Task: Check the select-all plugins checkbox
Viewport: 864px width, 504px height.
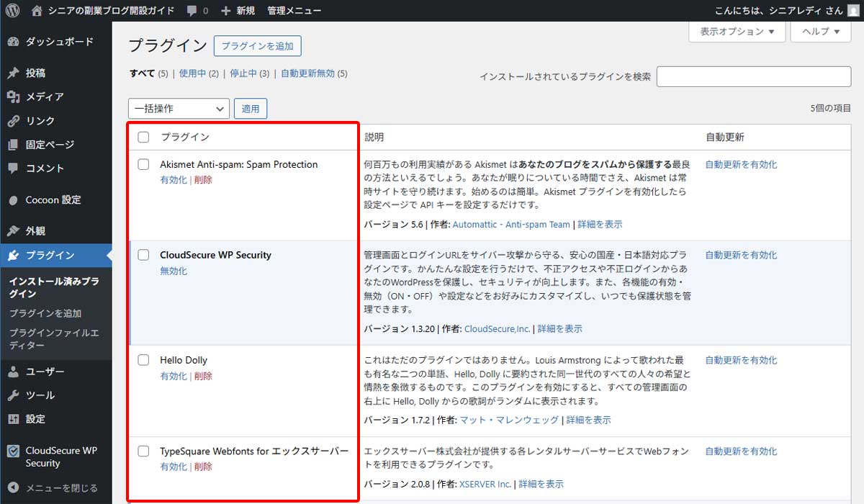Action: pyautogui.click(x=143, y=137)
